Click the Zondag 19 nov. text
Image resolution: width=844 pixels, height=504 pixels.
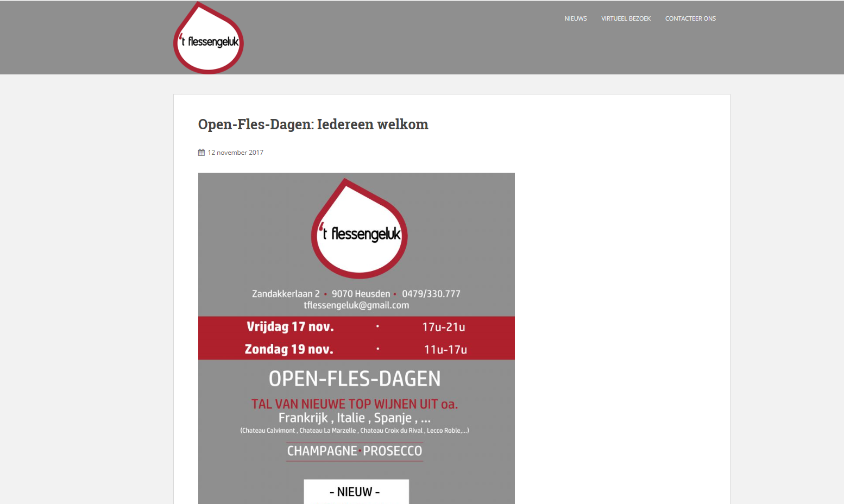(289, 349)
